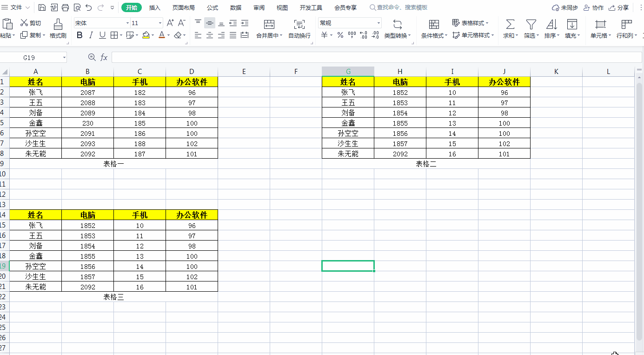Click the decrease decimal places icon
Image resolution: width=644 pixels, height=355 pixels.
375,35
